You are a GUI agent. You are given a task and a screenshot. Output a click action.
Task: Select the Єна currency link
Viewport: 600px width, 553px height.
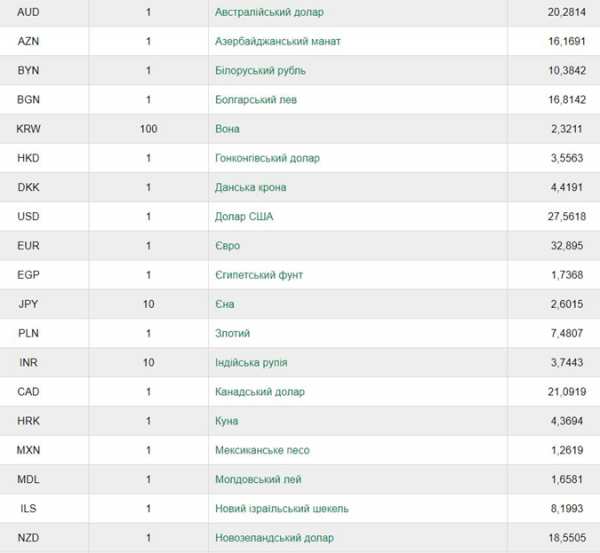(x=225, y=304)
